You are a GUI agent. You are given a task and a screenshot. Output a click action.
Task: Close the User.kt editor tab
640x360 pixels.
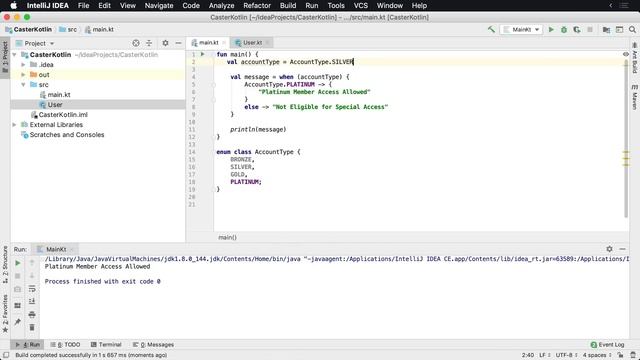pyautogui.click(x=267, y=42)
